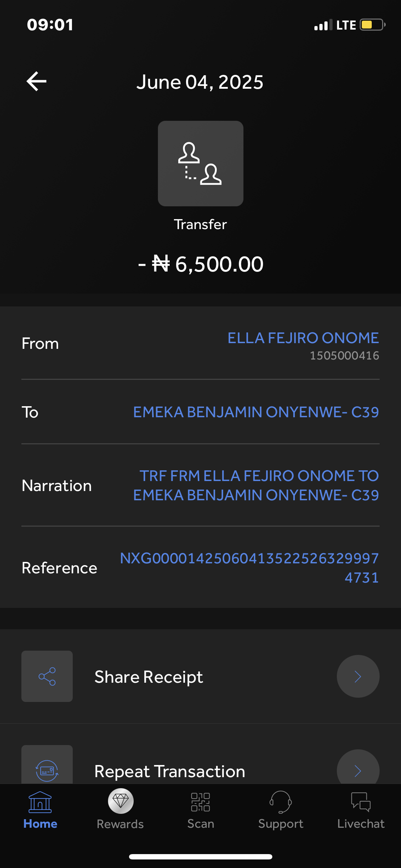Viewport: 401px width, 868px height.
Task: Tap the ₦ 6,500.00 amount
Action: tap(200, 264)
